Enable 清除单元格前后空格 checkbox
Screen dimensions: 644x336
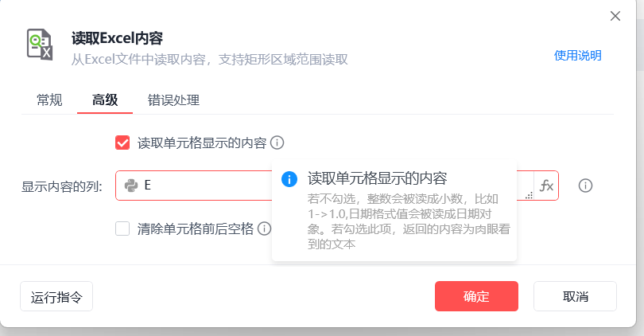122,229
